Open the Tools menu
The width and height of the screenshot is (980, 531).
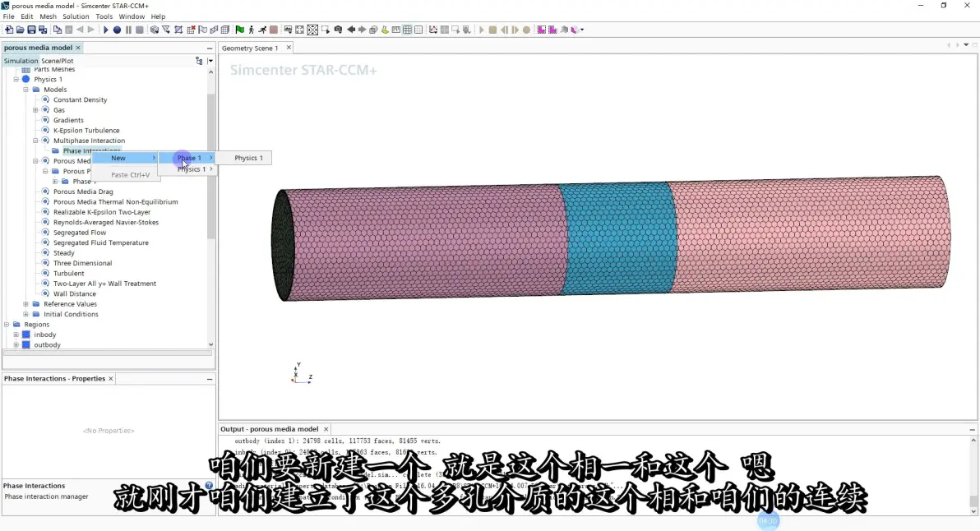(x=104, y=16)
